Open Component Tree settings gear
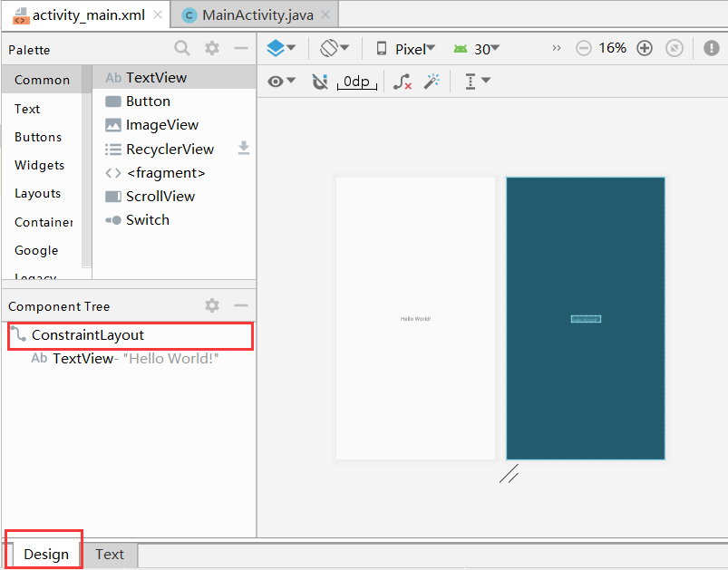 (212, 305)
